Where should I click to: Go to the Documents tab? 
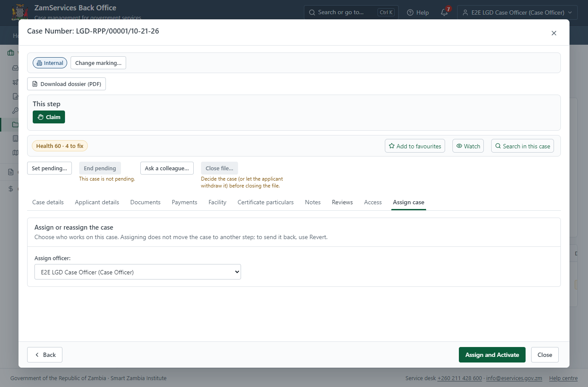point(145,202)
